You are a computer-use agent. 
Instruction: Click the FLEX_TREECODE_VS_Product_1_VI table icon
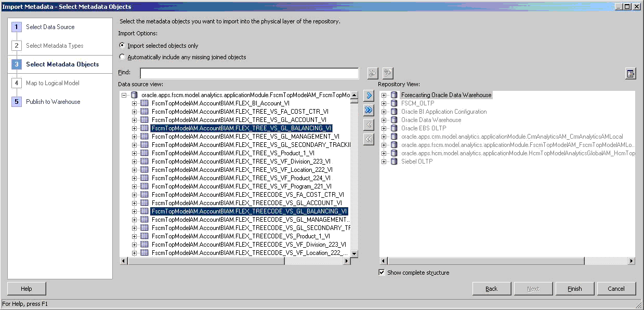click(144, 236)
